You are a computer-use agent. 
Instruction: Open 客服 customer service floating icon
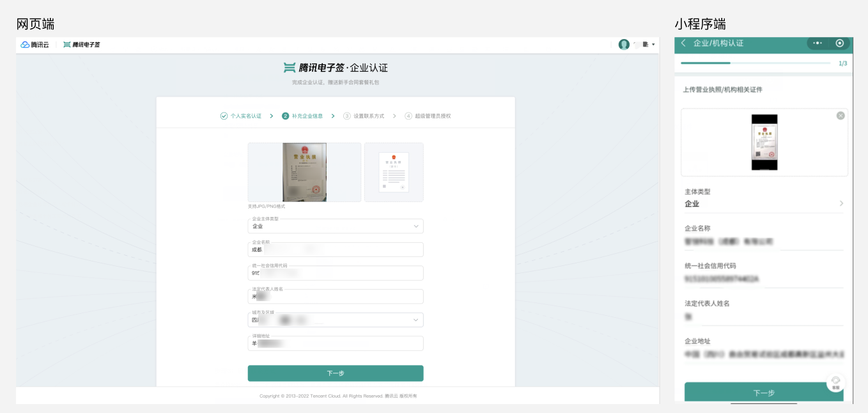[x=836, y=382]
